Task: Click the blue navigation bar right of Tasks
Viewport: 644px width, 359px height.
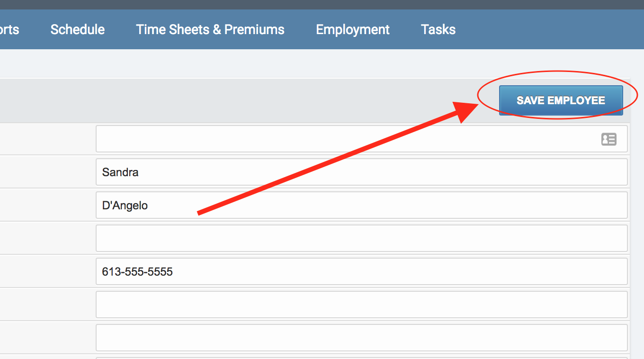Action: [x=545, y=29]
